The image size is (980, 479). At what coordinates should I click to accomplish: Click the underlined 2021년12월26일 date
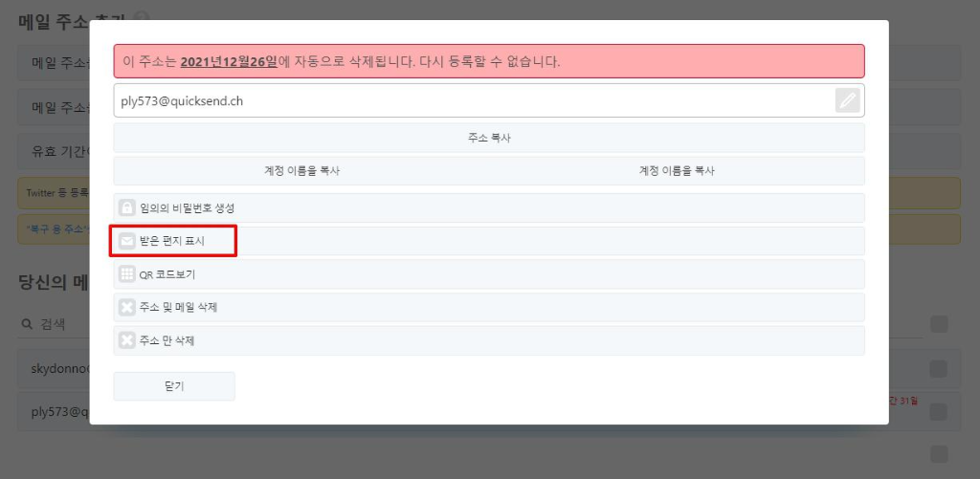point(229,62)
